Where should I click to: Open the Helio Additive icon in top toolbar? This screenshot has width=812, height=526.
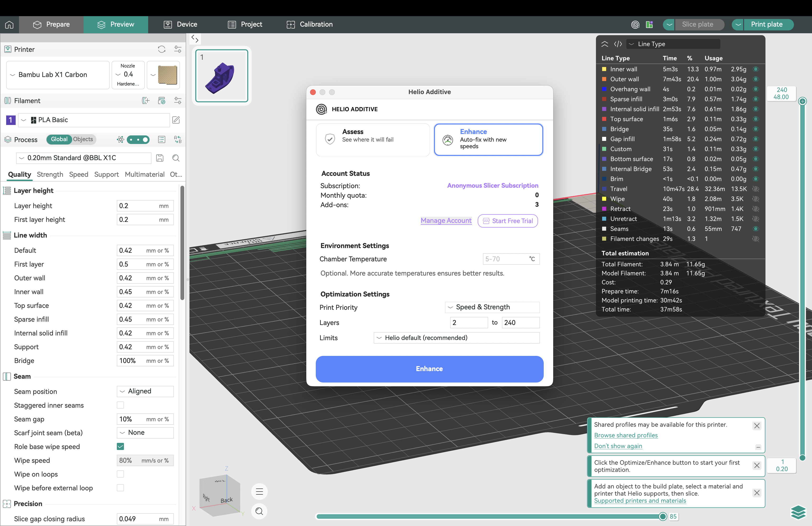(x=635, y=24)
